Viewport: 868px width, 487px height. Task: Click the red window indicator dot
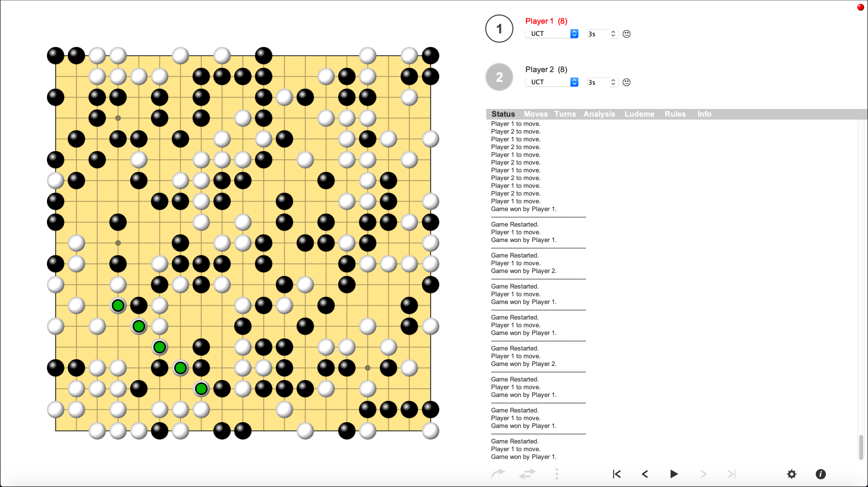pos(861,7)
